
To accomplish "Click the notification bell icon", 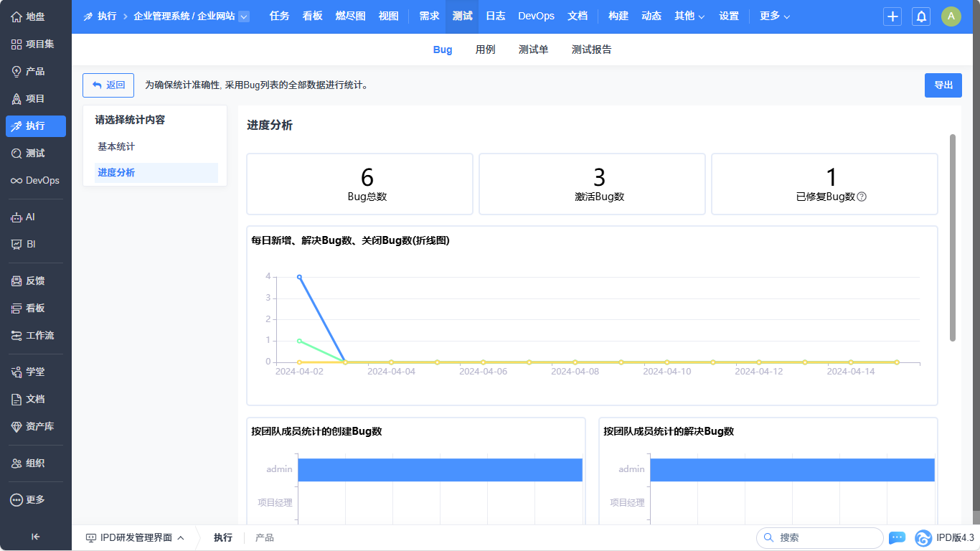I will [921, 17].
